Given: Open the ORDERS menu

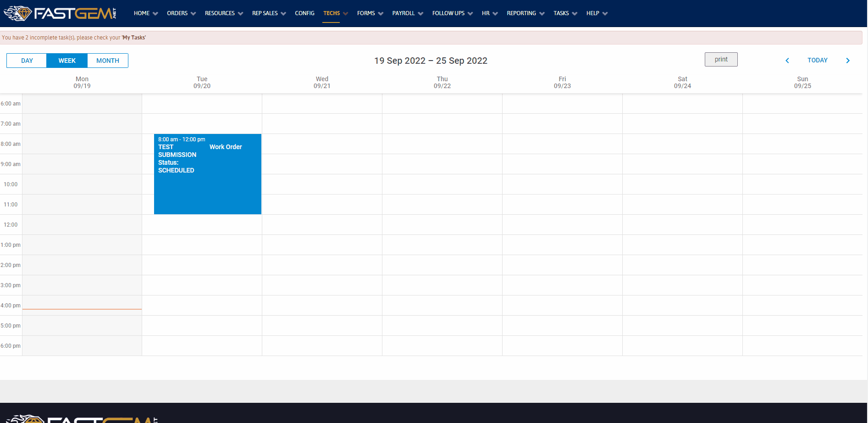Looking at the screenshot, I should coord(177,13).
